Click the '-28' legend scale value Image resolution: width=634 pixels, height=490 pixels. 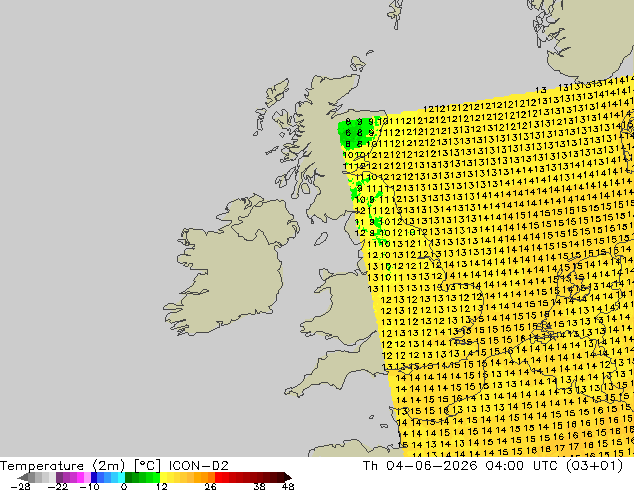[20, 486]
